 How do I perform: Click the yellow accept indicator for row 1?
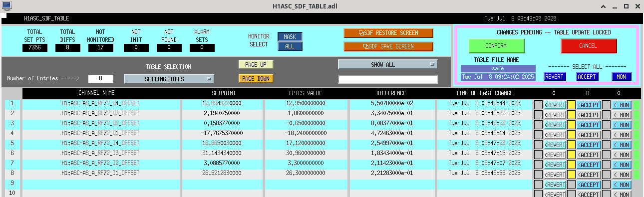[571, 105]
